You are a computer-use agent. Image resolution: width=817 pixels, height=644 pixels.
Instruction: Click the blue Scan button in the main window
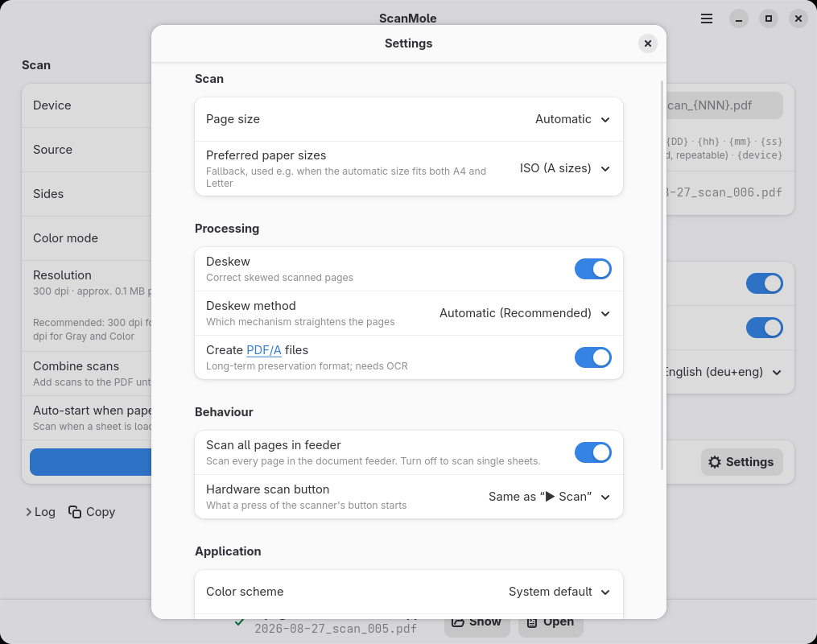pos(91,462)
